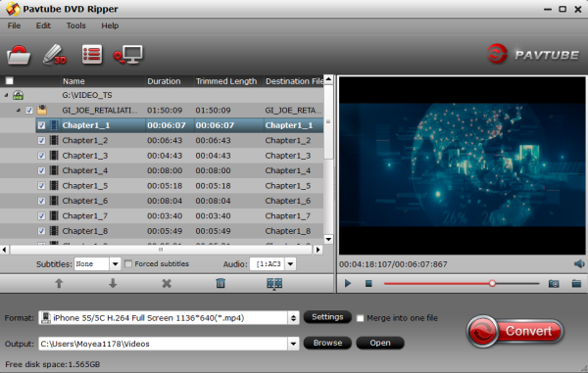
Task: Click film strip icon of Chapter1_1
Action: tap(54, 125)
